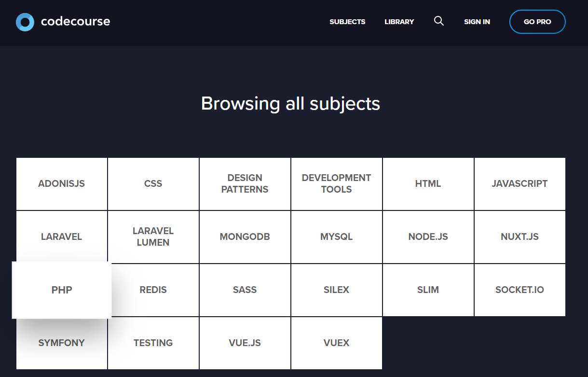
Task: Click the codecourse circular logo icon
Action: (25, 22)
